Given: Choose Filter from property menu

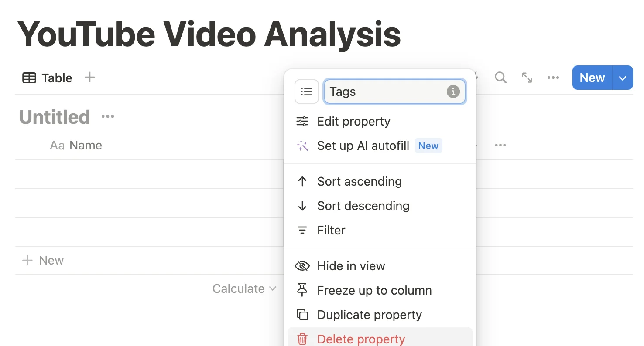Looking at the screenshot, I should [x=380, y=230].
